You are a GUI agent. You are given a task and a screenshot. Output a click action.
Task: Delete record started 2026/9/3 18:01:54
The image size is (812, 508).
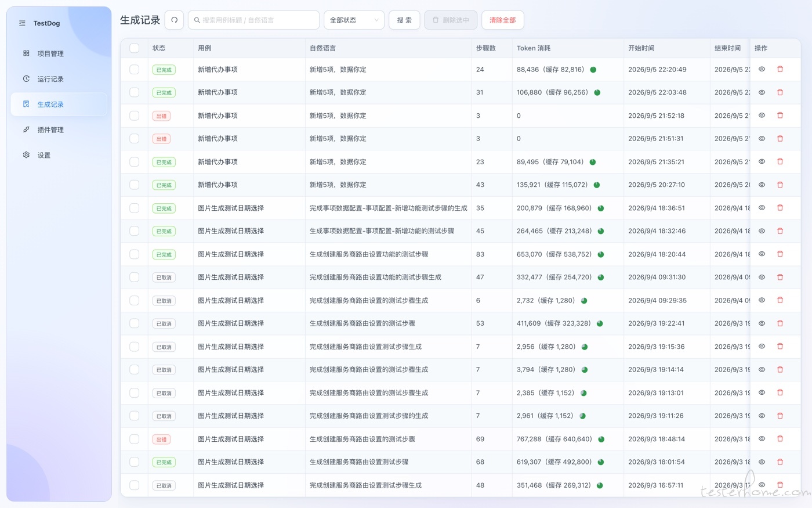(780, 462)
